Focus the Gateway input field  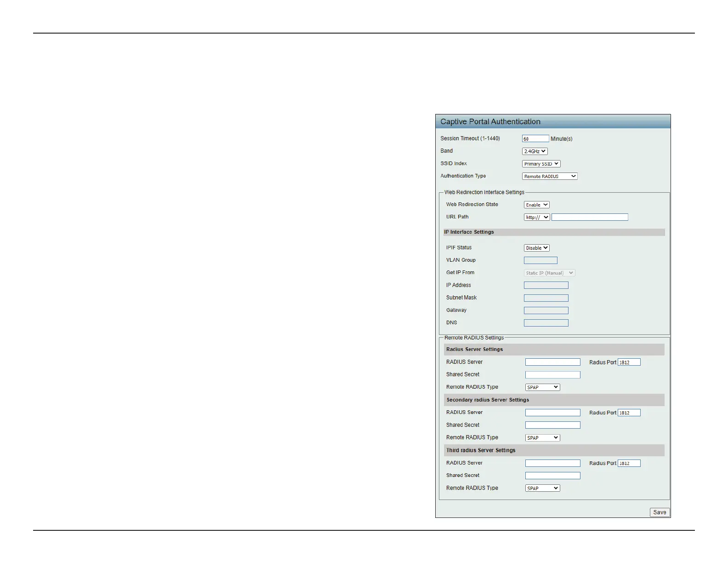pyautogui.click(x=546, y=310)
